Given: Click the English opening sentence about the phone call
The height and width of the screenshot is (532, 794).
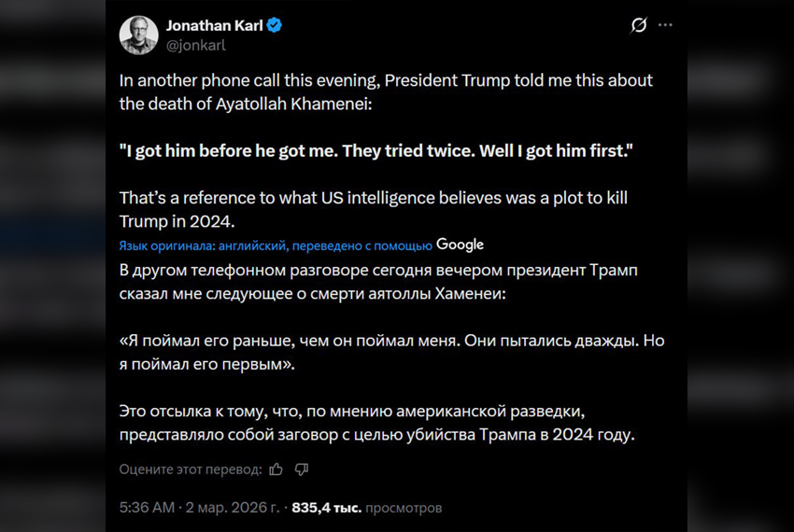Looking at the screenshot, I should (386, 91).
